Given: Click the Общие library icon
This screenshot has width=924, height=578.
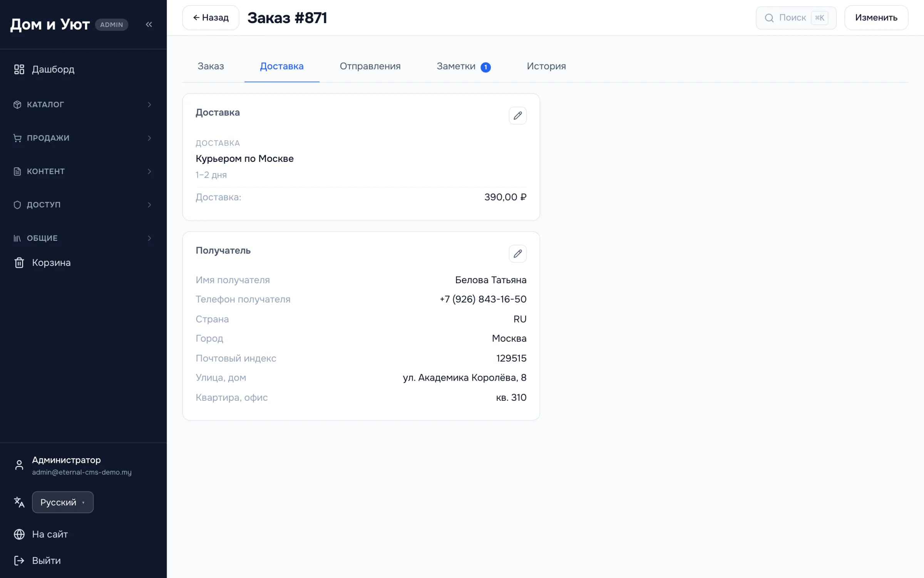Looking at the screenshot, I should click(x=17, y=238).
